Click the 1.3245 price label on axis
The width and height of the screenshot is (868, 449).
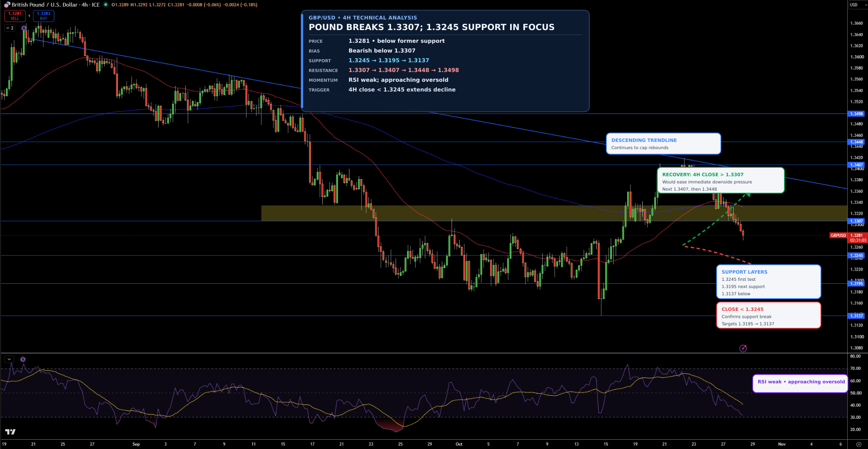856,255
